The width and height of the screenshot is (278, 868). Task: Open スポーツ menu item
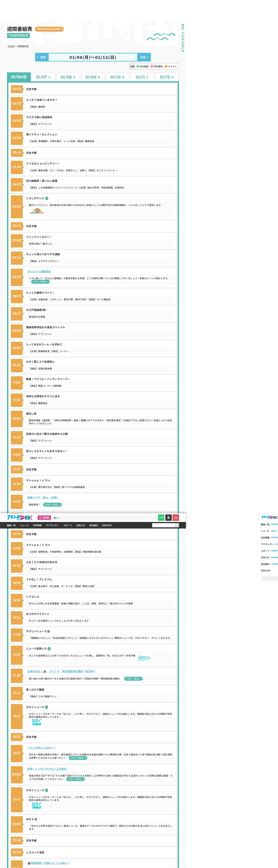point(67,525)
